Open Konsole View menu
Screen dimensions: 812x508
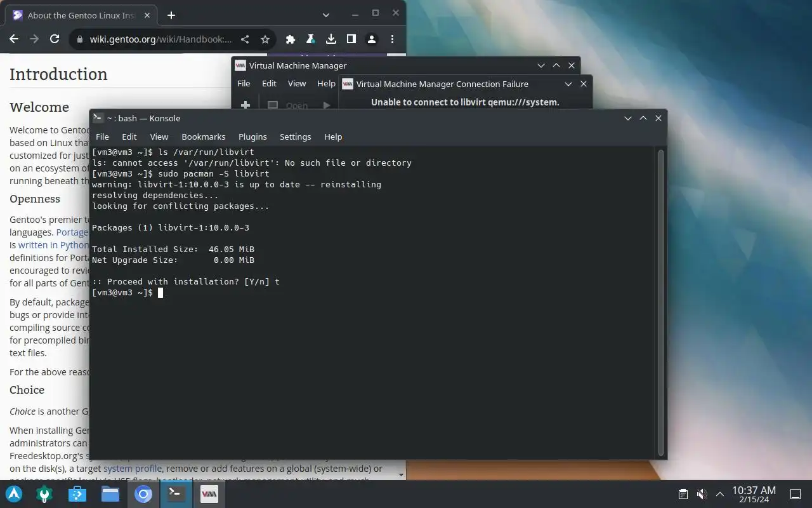[x=159, y=137]
